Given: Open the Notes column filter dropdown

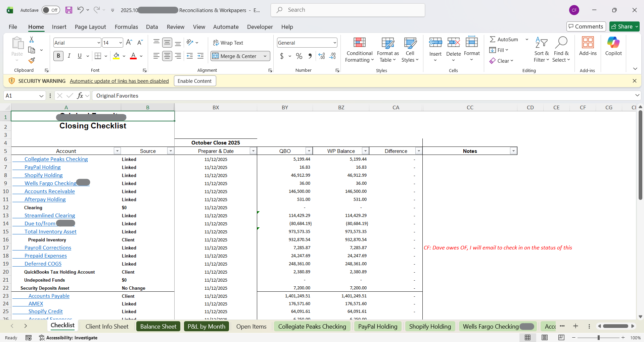Looking at the screenshot, I should click(513, 151).
